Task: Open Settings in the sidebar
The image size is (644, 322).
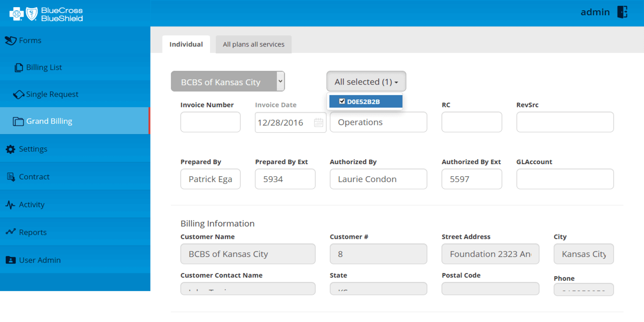Action: (75, 149)
